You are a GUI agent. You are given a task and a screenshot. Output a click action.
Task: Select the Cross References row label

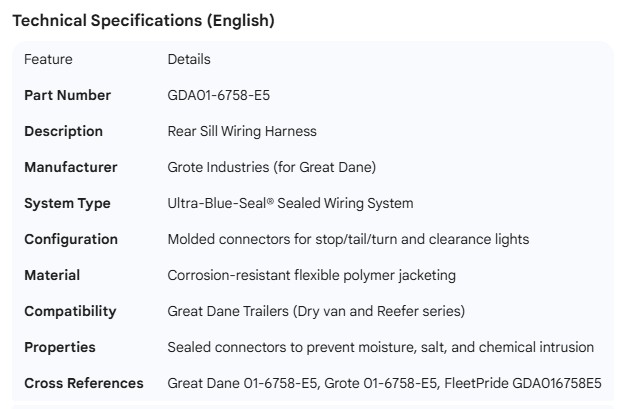(84, 383)
